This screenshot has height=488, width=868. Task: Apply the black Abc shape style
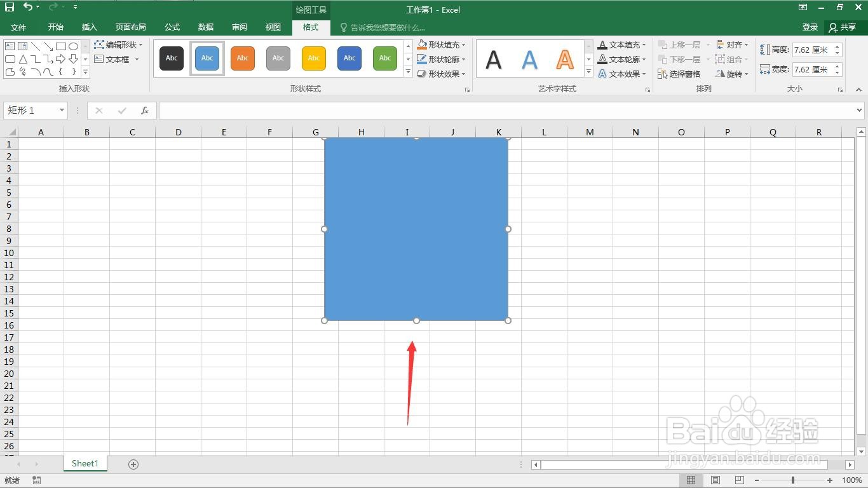pyautogui.click(x=172, y=58)
